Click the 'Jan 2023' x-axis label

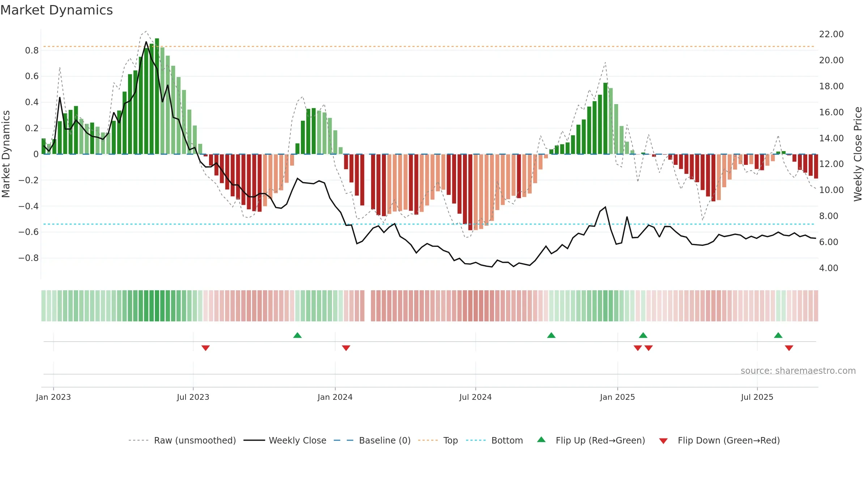point(54,397)
